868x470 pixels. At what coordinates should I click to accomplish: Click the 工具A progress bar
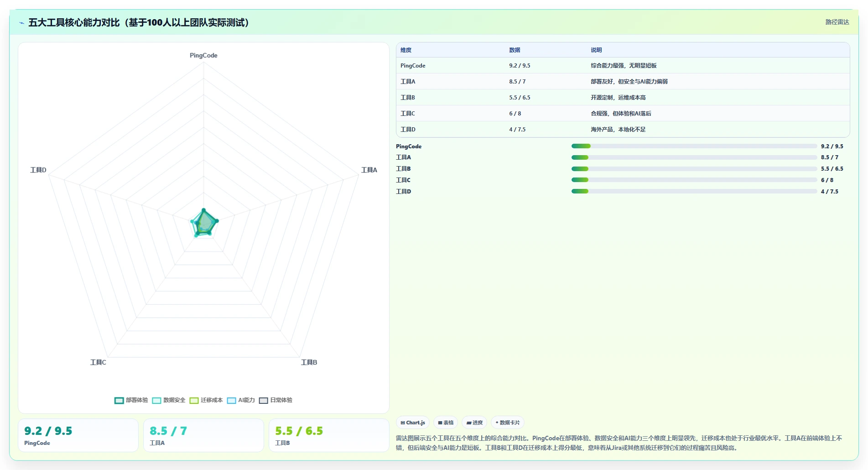[694, 157]
